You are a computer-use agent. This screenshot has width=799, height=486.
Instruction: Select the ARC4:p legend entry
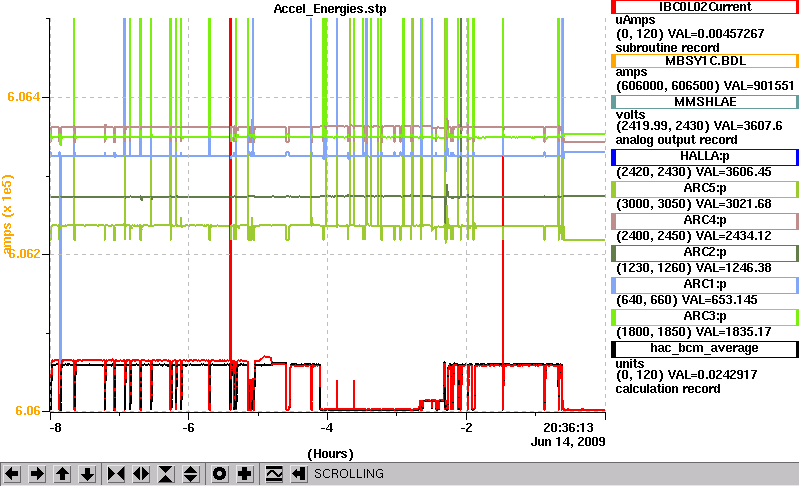(x=705, y=221)
